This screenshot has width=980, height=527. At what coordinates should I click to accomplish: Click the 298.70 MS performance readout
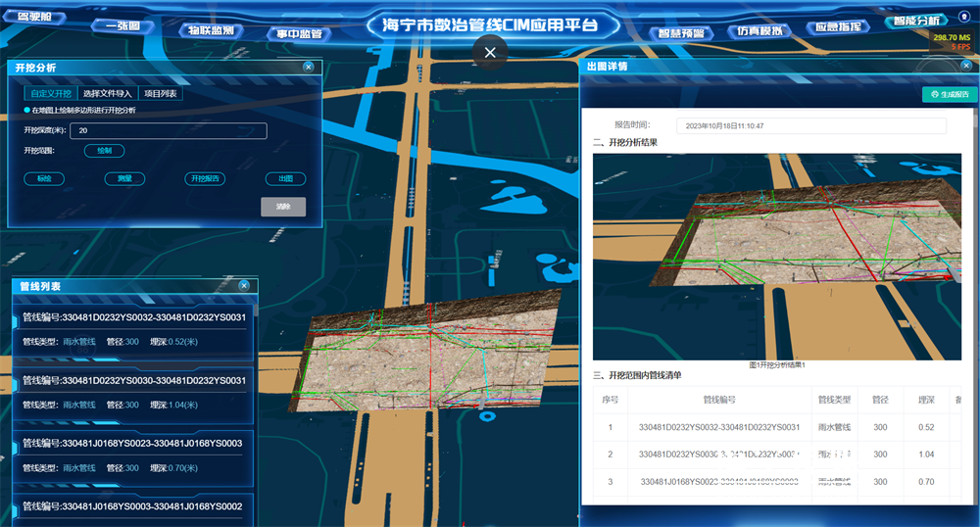click(x=952, y=37)
